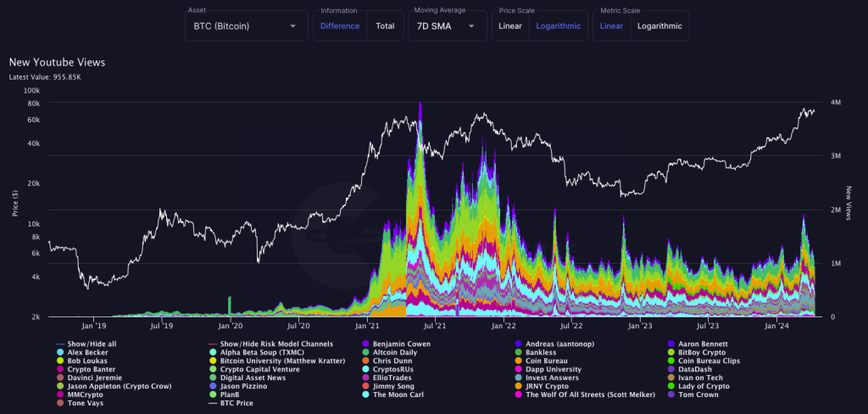Click the arrow beside BTC (Bitcoin)
This screenshot has height=414, width=868.
click(293, 26)
